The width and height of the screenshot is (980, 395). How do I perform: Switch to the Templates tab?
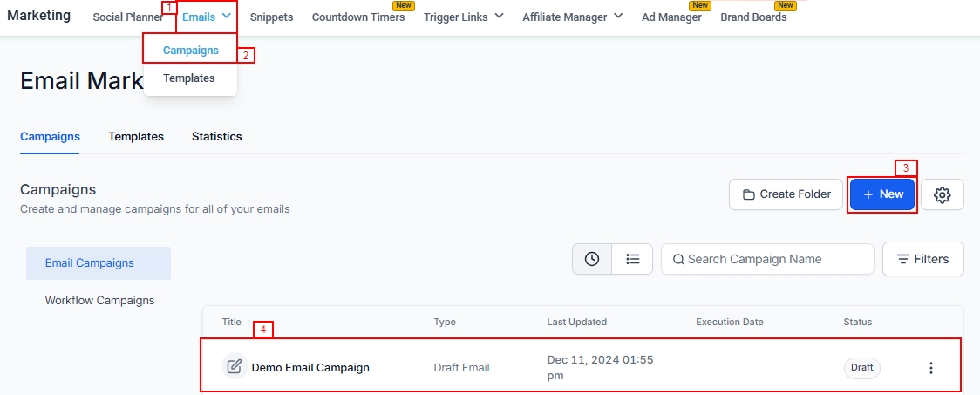coord(136,137)
